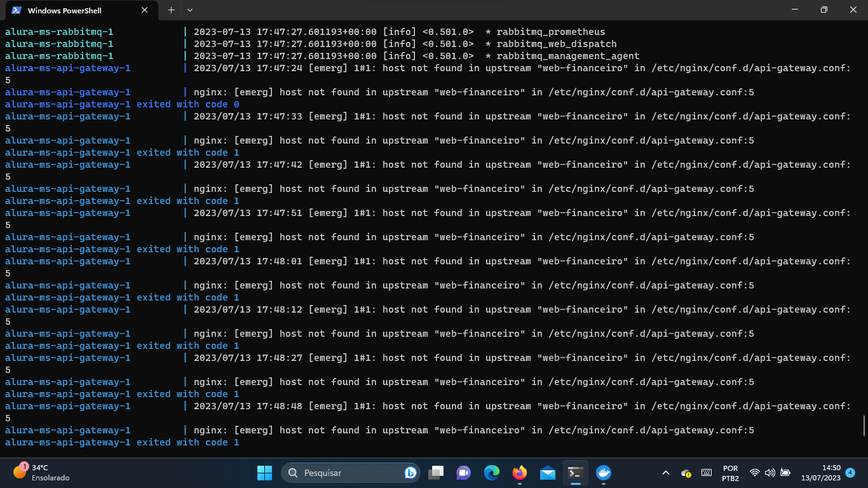
Task: Click the log timestamp 17:48:12
Action: click(280, 309)
